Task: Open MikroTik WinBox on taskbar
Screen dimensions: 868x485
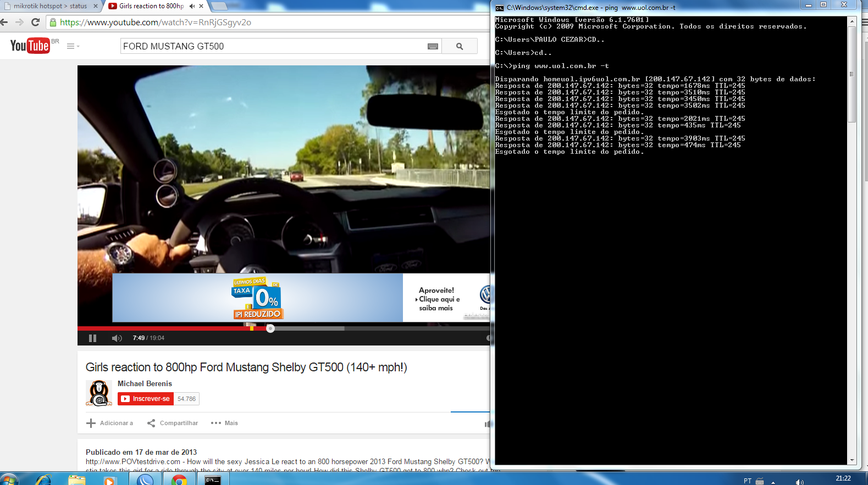Action: coord(146,480)
